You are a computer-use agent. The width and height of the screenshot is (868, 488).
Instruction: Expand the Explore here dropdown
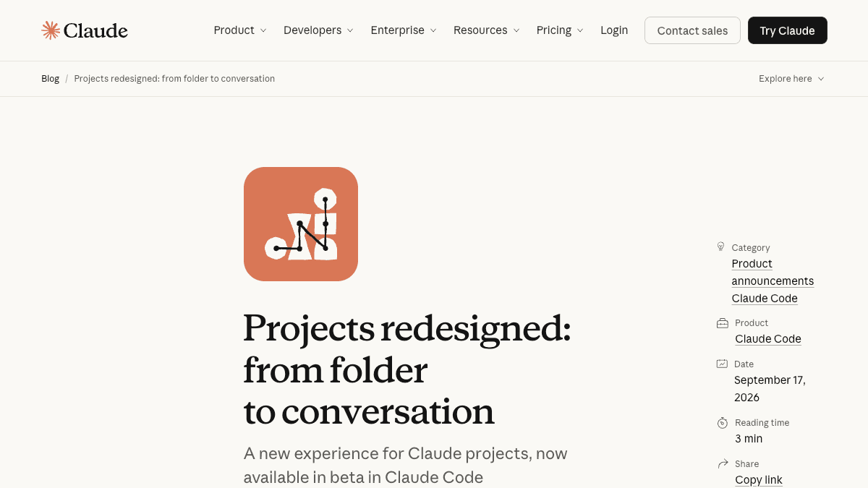click(x=791, y=79)
